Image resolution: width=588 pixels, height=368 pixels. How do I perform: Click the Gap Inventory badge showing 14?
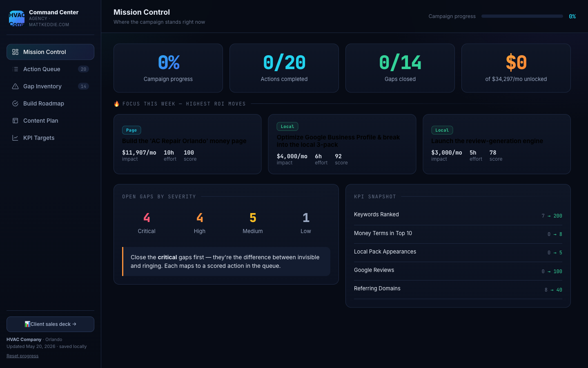pyautogui.click(x=83, y=86)
